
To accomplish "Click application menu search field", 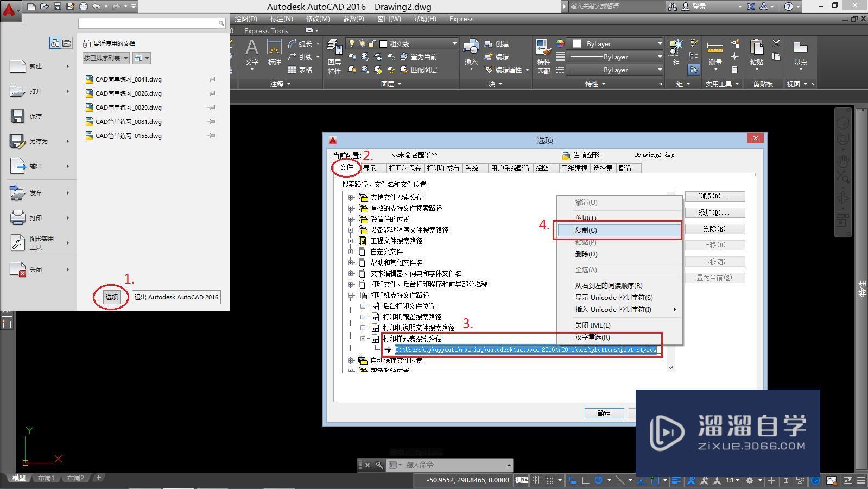I will (x=148, y=23).
